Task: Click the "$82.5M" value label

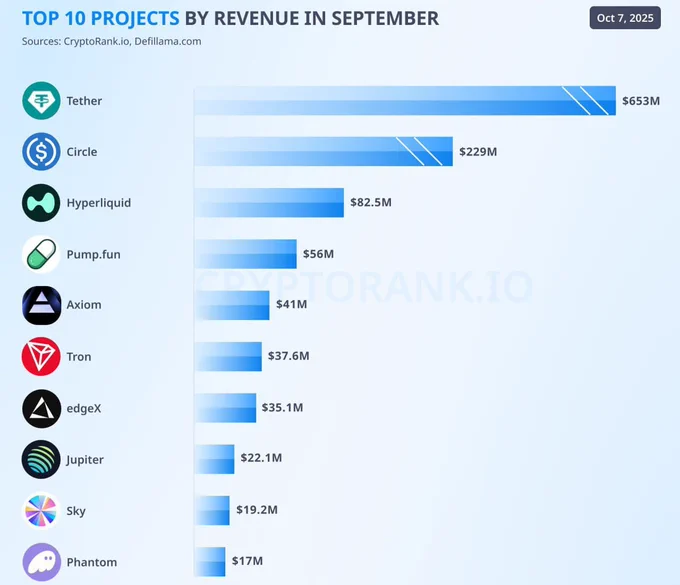Action: (x=371, y=203)
